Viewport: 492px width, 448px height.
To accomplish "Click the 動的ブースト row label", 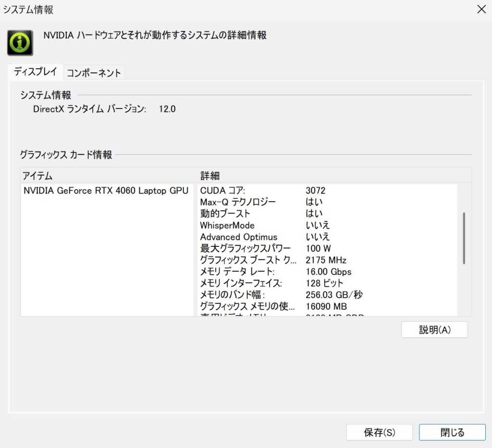I will pos(225,214).
